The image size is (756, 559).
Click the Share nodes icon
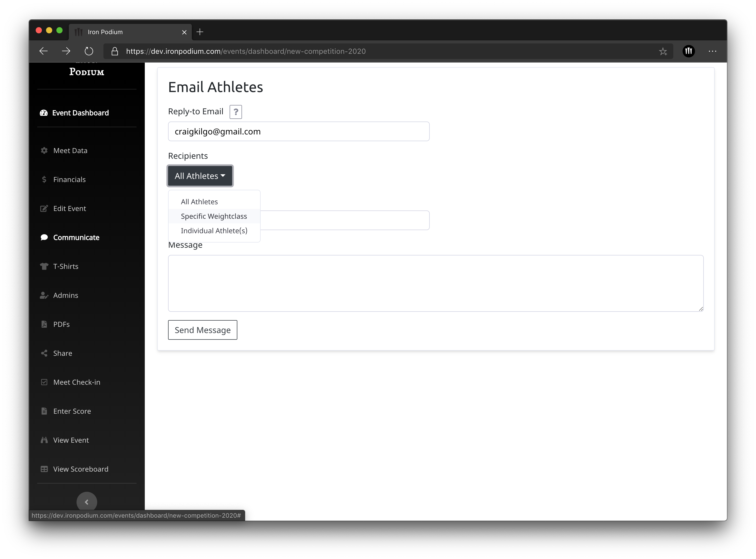click(44, 353)
